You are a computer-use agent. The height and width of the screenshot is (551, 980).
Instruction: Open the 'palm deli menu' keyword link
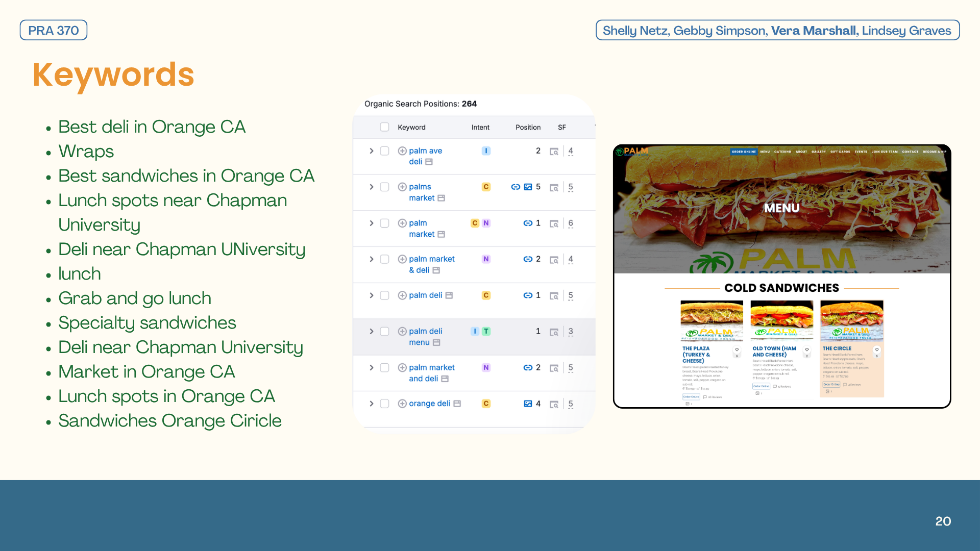point(426,337)
